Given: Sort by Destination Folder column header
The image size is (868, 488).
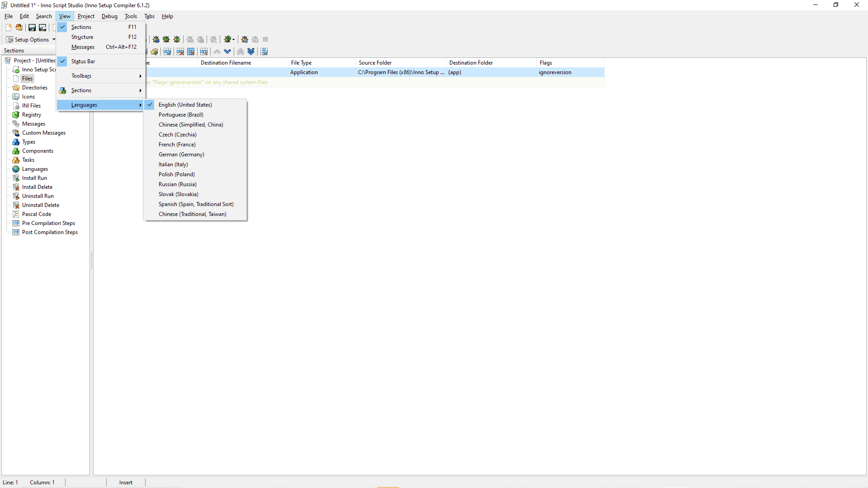Looking at the screenshot, I should click(492, 63).
